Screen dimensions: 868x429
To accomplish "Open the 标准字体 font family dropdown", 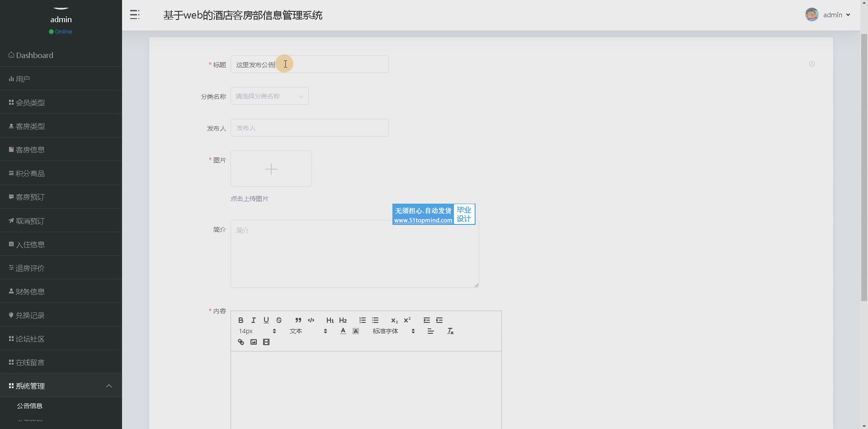I will pos(393,331).
